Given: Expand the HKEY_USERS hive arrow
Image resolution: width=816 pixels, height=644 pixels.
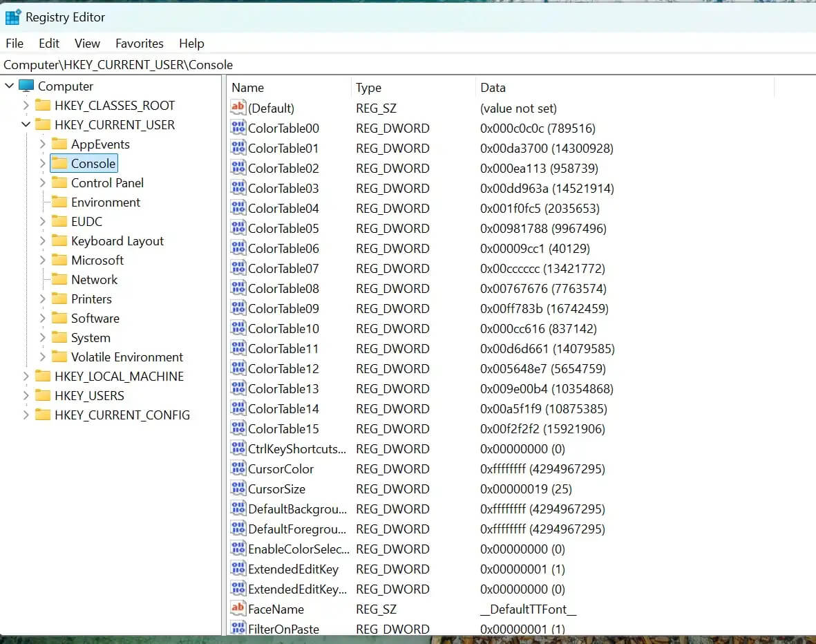Looking at the screenshot, I should (26, 395).
